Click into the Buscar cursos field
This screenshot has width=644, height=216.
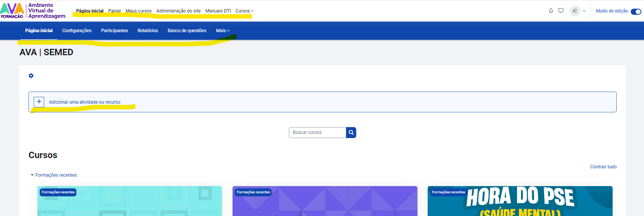(x=318, y=132)
